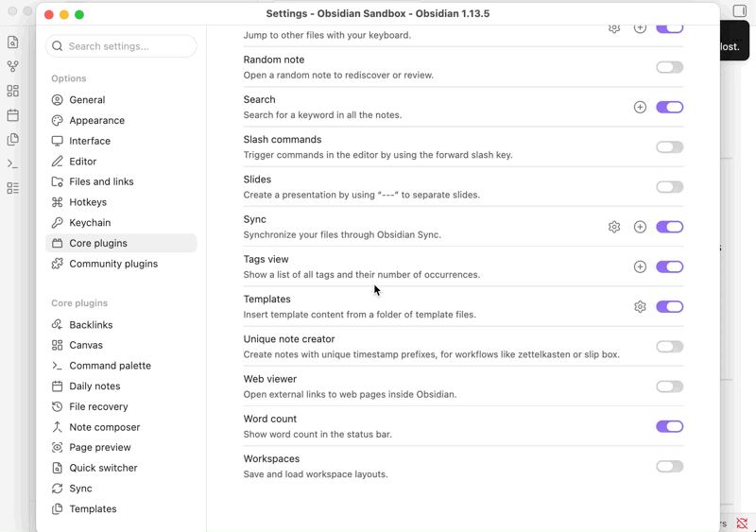This screenshot has height=532, width=756.
Task: Insert template ribbon icon in main window
Action: coord(13,140)
